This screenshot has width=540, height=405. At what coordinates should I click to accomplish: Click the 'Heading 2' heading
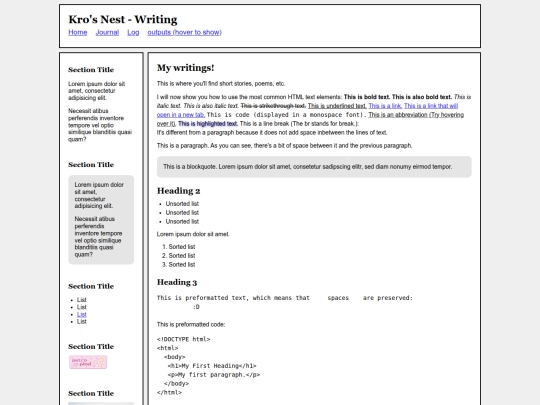pyautogui.click(x=178, y=191)
